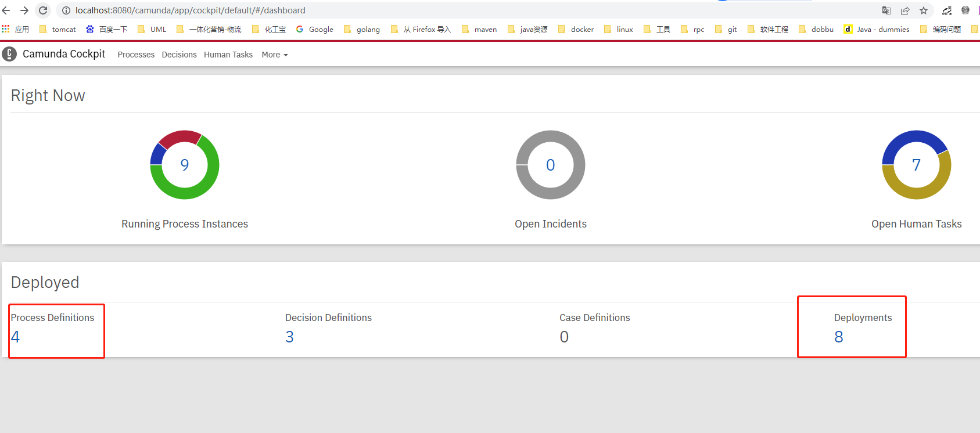980x433 pixels.
Task: Go forward in browser history
Action: 24,10
